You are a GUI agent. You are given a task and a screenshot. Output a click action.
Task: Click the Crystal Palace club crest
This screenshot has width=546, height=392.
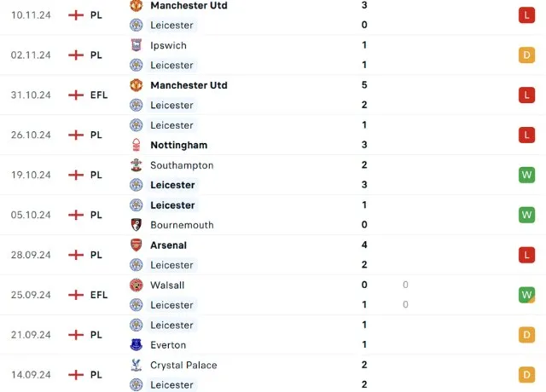click(136, 365)
